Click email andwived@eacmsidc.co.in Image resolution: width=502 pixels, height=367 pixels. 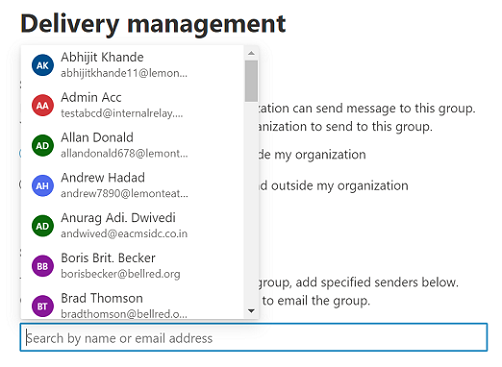pos(124,234)
